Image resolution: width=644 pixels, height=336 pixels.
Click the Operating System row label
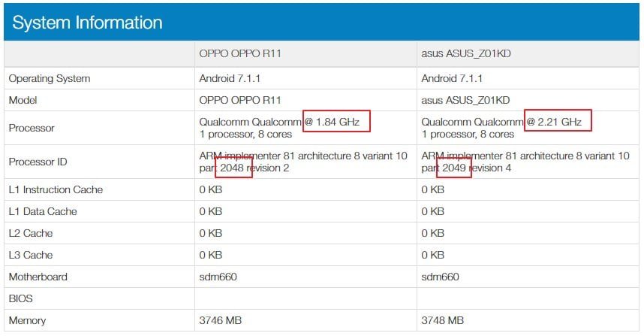[50, 79]
